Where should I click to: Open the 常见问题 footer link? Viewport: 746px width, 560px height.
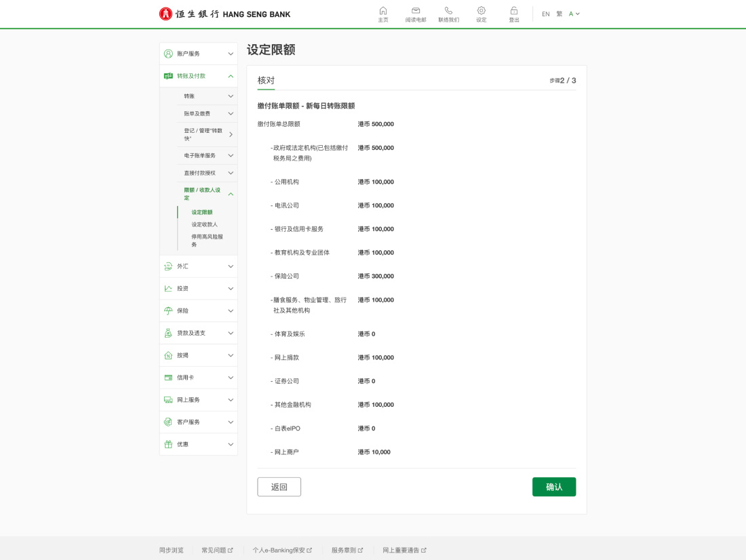[217, 550]
